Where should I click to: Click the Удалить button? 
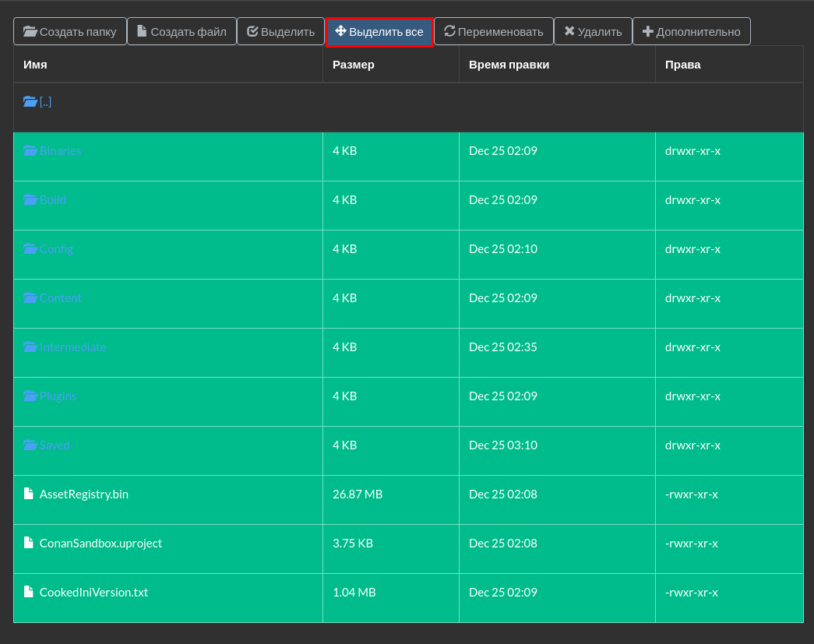(593, 32)
